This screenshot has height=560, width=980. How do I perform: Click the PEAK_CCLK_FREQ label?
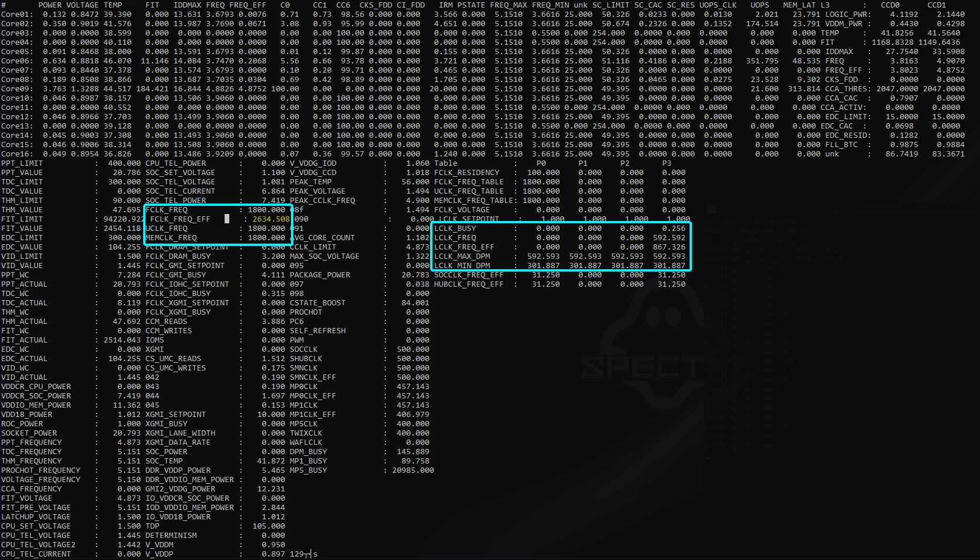[322, 201]
